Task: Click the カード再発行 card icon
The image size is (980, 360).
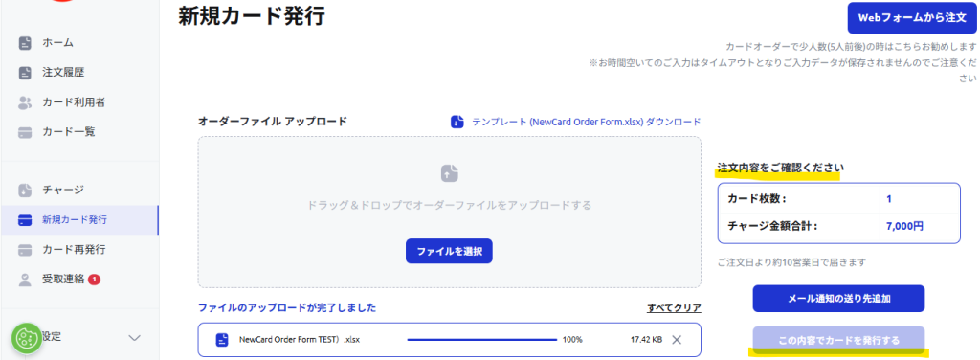Action: [x=25, y=250]
